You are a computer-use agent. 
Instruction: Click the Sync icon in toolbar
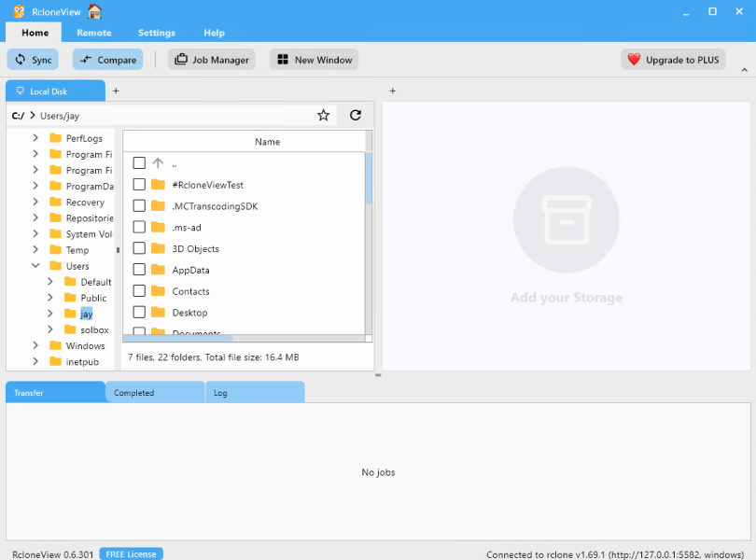coord(19,60)
